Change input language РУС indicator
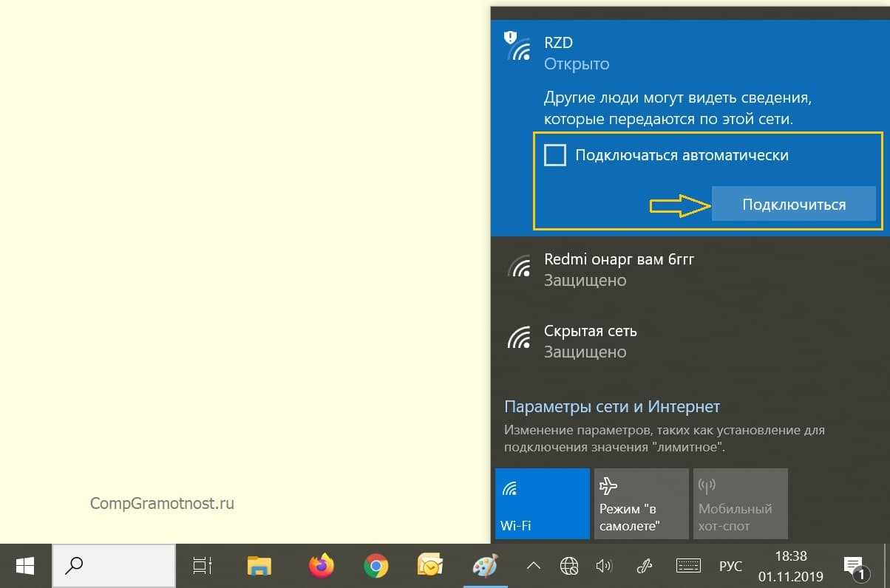Image resolution: width=890 pixels, height=588 pixels. tap(730, 567)
